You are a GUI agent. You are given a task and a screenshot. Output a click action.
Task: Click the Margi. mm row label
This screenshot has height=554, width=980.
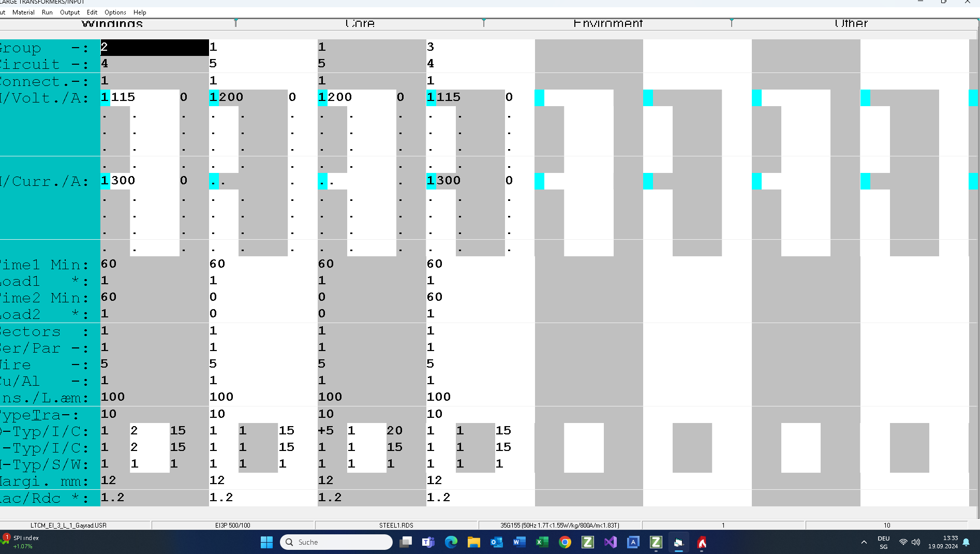pos(44,481)
